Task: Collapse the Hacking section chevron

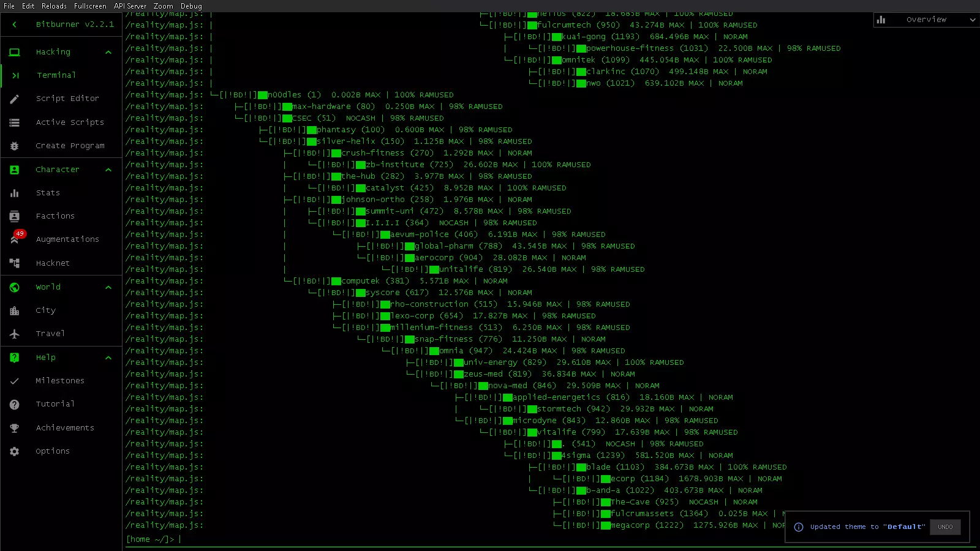Action: click(108, 52)
